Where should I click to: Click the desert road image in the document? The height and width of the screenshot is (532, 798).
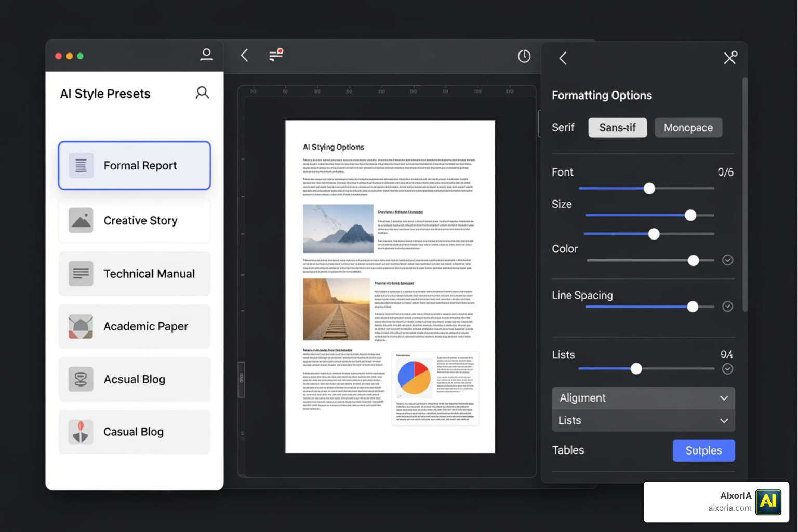pos(336,310)
